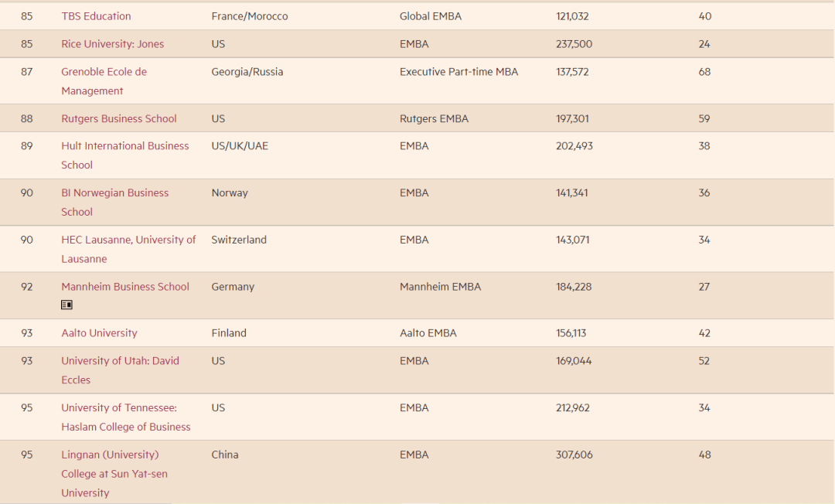Viewport: 835px width, 504px height.
Task: Open Lingnan (University) College link
Action: tap(114, 474)
